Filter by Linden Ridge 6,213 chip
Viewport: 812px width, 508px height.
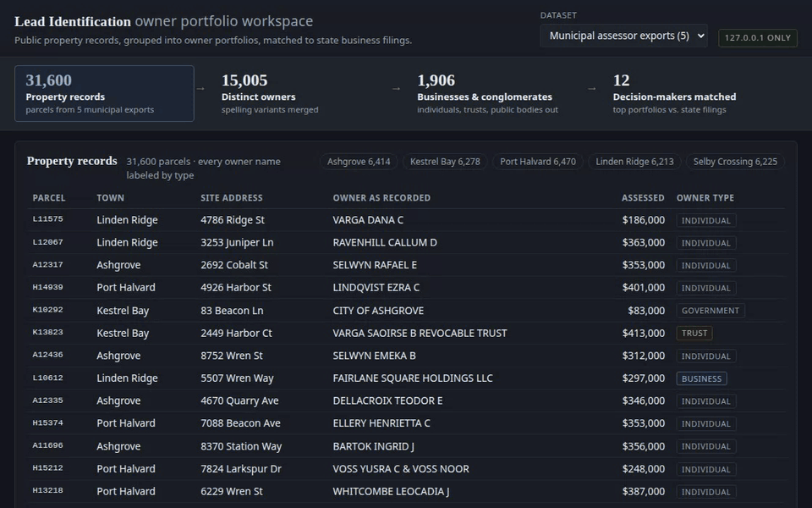(635, 162)
